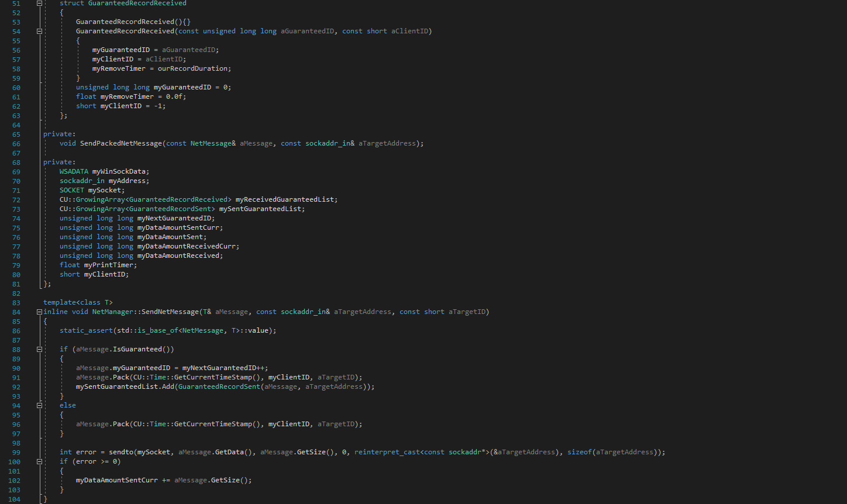Click myReceivedGuaranteedList member on line 72
847x504 pixels.
pyautogui.click(x=285, y=199)
